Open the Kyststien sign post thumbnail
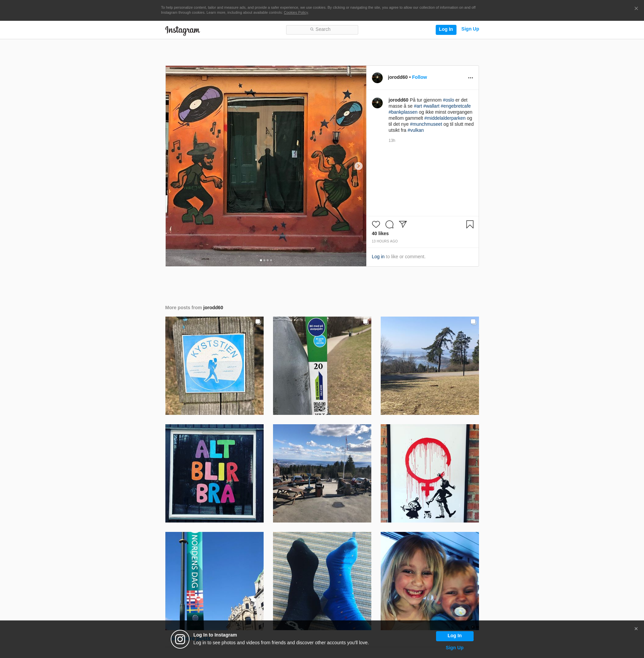 (214, 366)
